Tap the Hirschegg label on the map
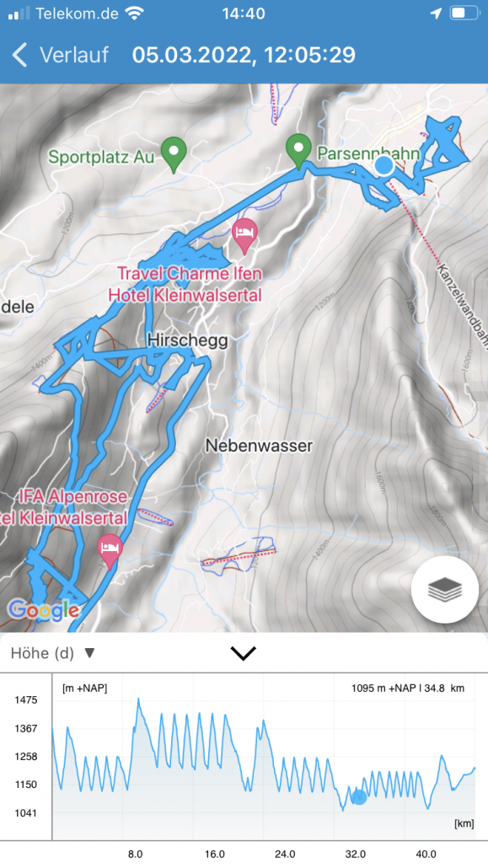The image size is (488, 868). tap(188, 340)
